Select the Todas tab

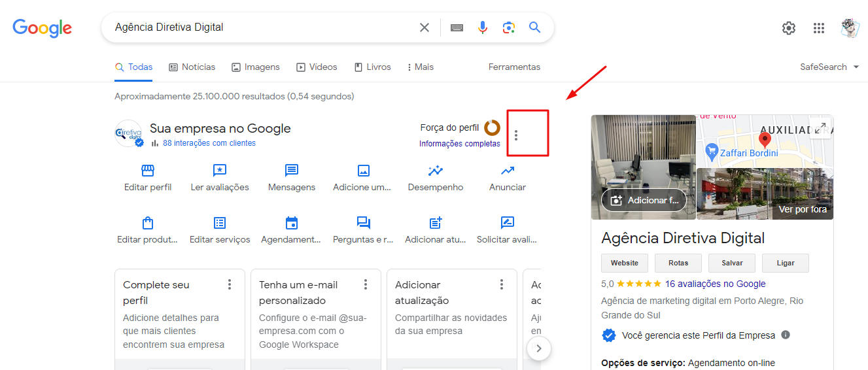[x=134, y=67]
